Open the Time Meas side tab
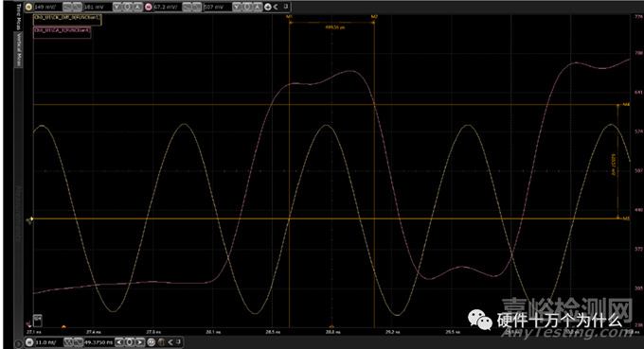This screenshot has height=349, width=644. (18, 16)
